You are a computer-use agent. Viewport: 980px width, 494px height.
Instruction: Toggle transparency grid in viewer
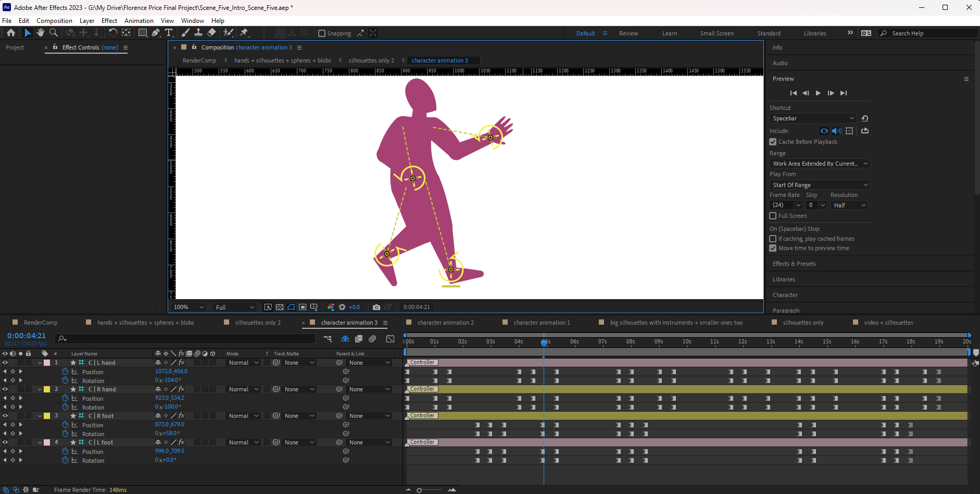[x=280, y=307]
